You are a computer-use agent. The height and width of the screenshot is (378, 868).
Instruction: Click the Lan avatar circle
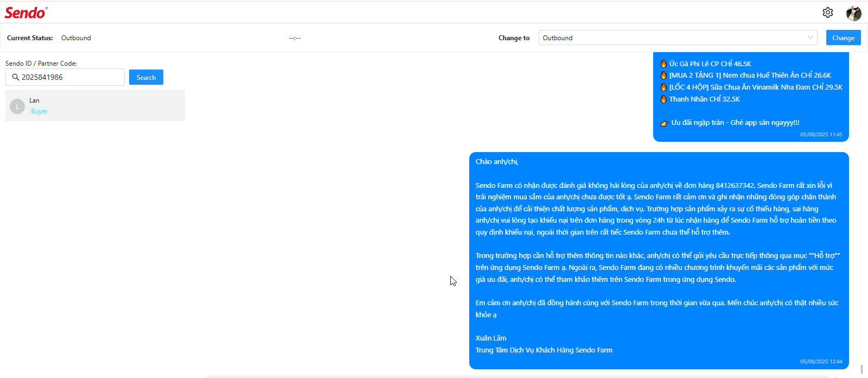[x=17, y=106]
